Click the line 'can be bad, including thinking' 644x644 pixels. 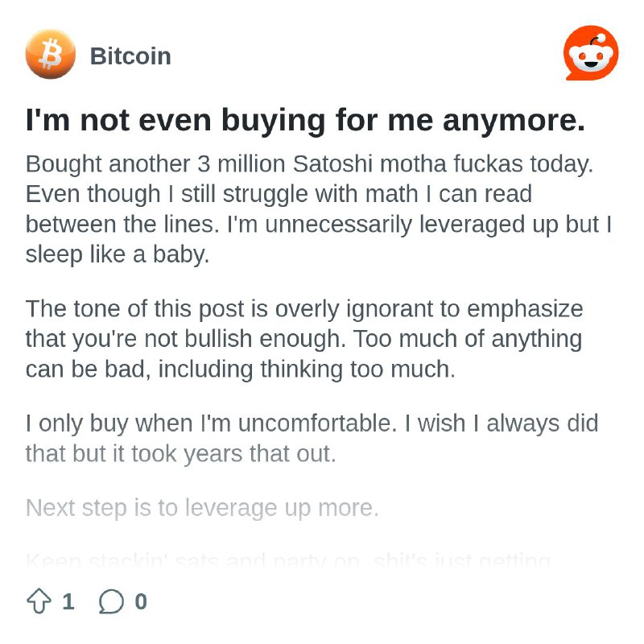coord(241,369)
